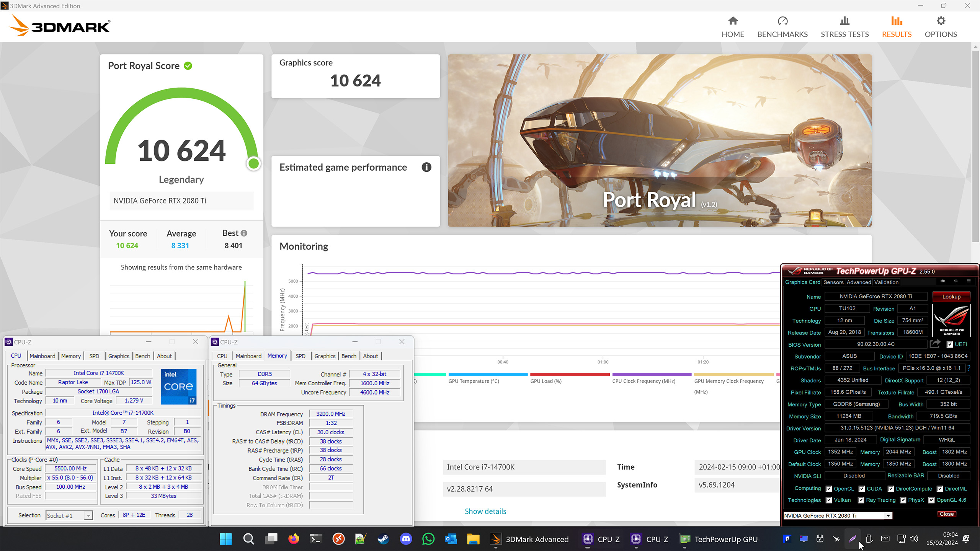Click the Close button in GPU-Z
Screen dimensions: 980x551
click(947, 514)
